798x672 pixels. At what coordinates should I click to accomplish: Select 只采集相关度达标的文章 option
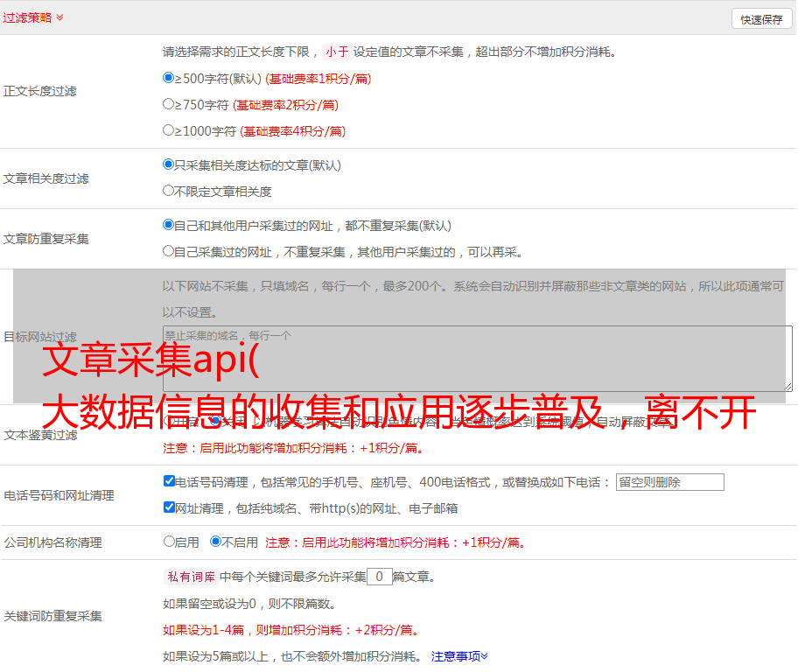coord(169,164)
